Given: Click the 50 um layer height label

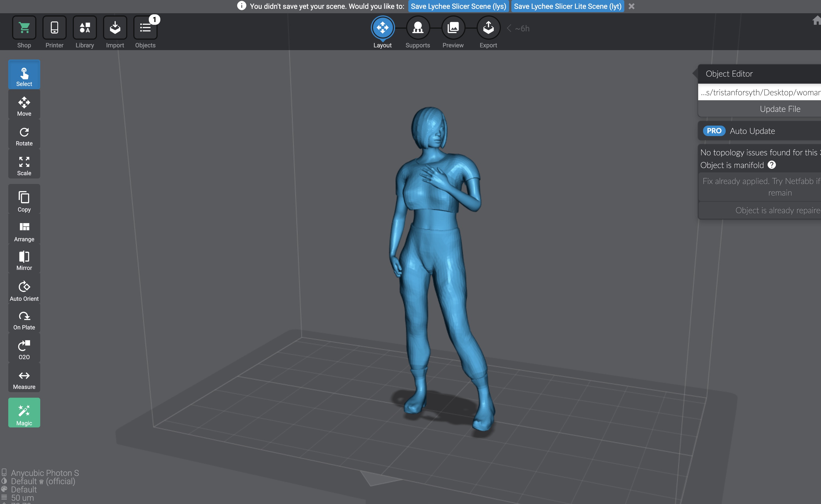Looking at the screenshot, I should click(x=22, y=498).
